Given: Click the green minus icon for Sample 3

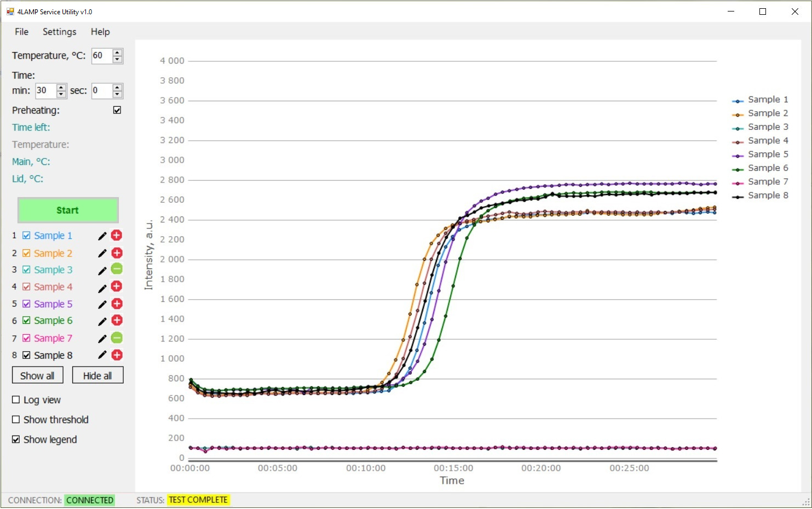Looking at the screenshot, I should click(117, 269).
